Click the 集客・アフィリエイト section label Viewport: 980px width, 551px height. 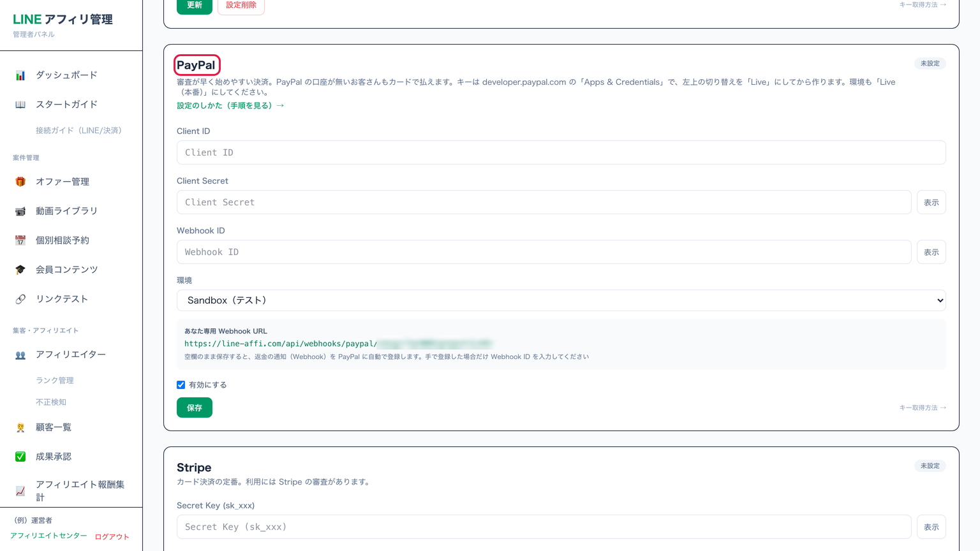46,330
